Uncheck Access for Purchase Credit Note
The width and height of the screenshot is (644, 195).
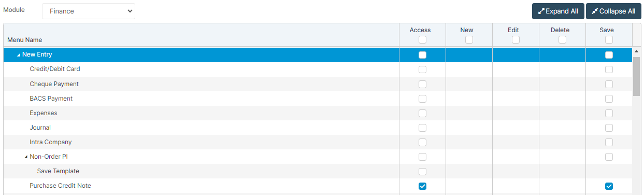coord(422,186)
